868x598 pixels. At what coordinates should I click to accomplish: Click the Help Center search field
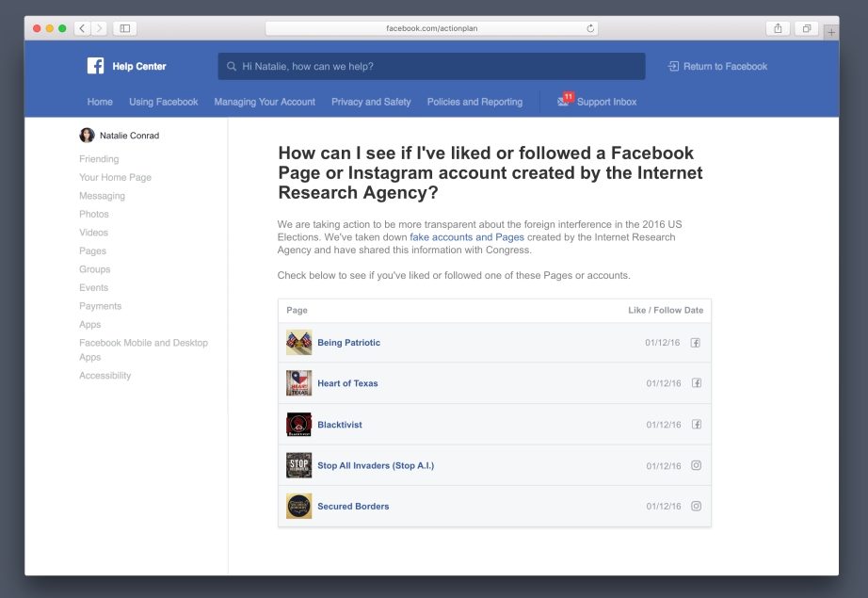click(x=431, y=67)
